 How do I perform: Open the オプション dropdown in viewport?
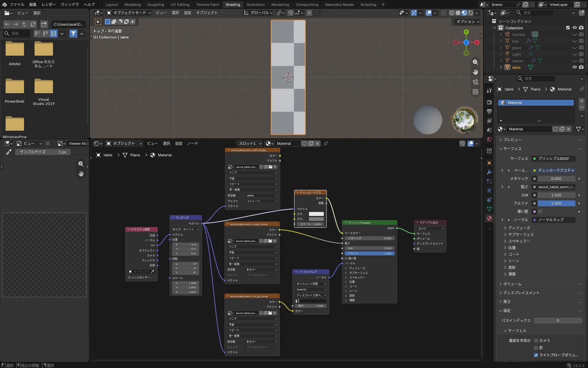(x=468, y=22)
